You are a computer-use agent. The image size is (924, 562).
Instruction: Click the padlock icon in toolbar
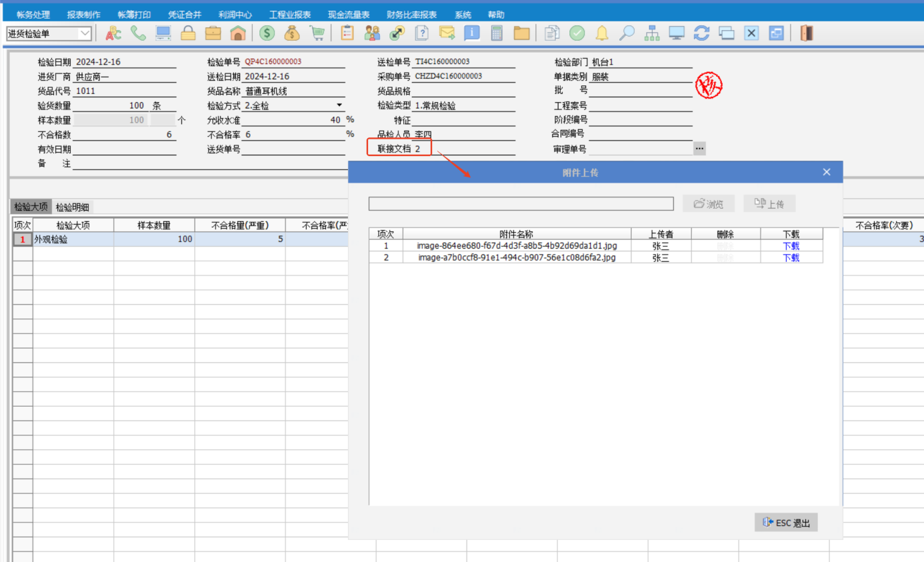(x=189, y=33)
